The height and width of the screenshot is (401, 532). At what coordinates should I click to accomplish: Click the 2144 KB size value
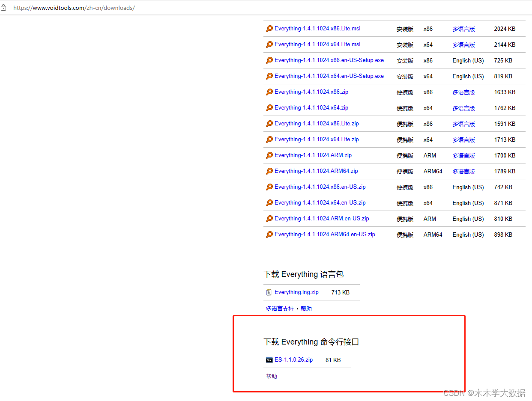(505, 45)
